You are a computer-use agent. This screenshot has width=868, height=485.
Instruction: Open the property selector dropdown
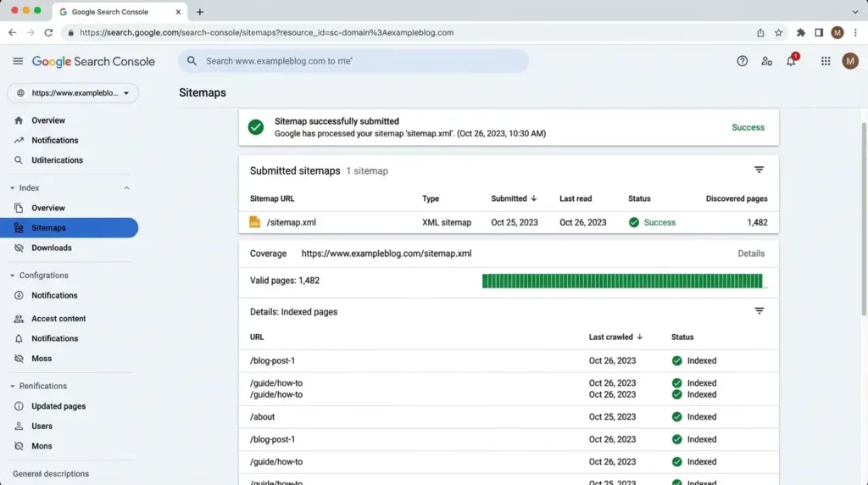tap(73, 93)
